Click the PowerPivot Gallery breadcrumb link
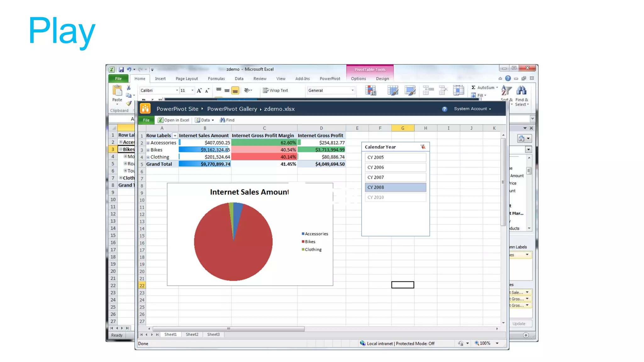644x362 pixels. pos(232,109)
